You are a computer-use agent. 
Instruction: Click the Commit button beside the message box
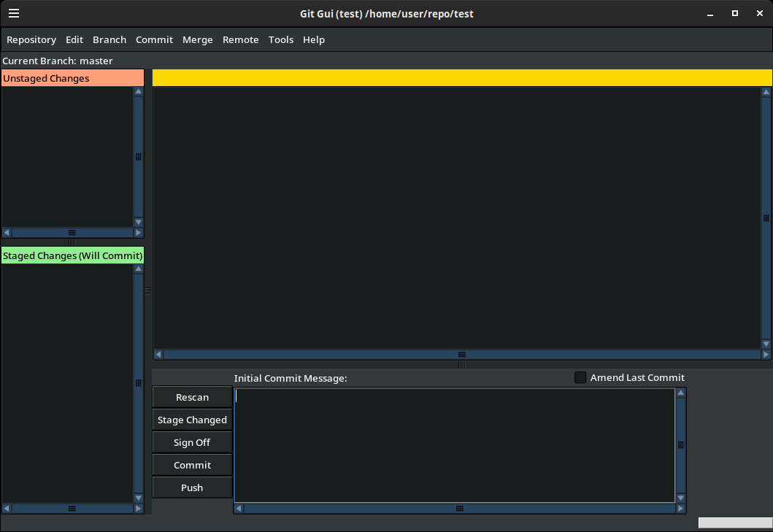point(192,465)
